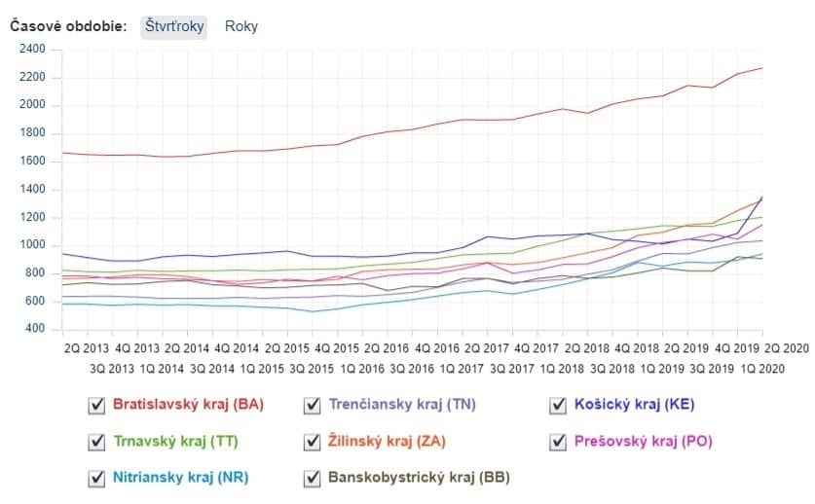815x504 pixels.
Task: Disable the Banskobystrický kraj (BB) checkbox
Action: 313,478
